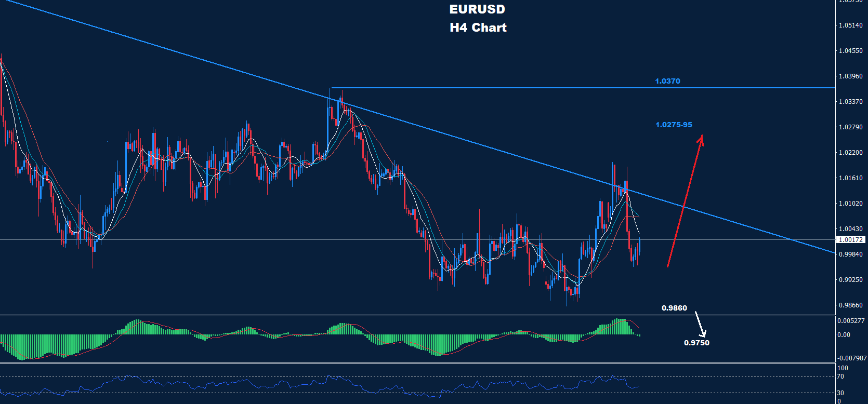Click the 0.9750 target label
The height and width of the screenshot is (404, 868).
click(x=696, y=343)
